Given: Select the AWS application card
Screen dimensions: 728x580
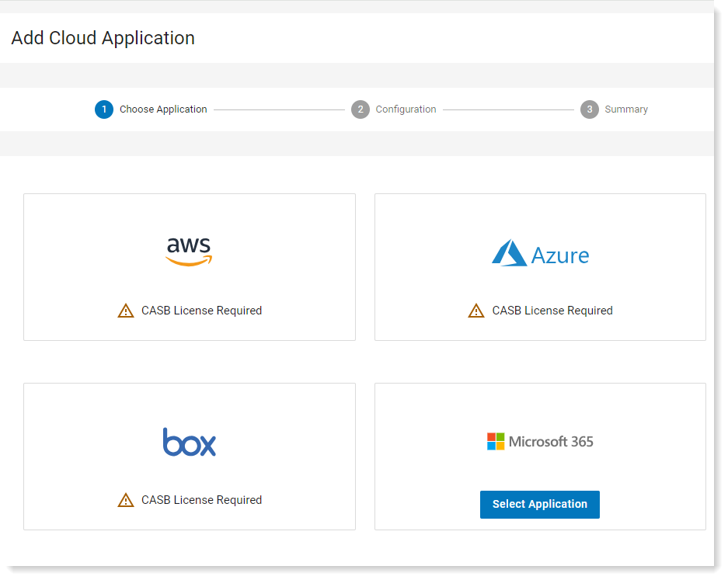Looking at the screenshot, I should point(190,267).
